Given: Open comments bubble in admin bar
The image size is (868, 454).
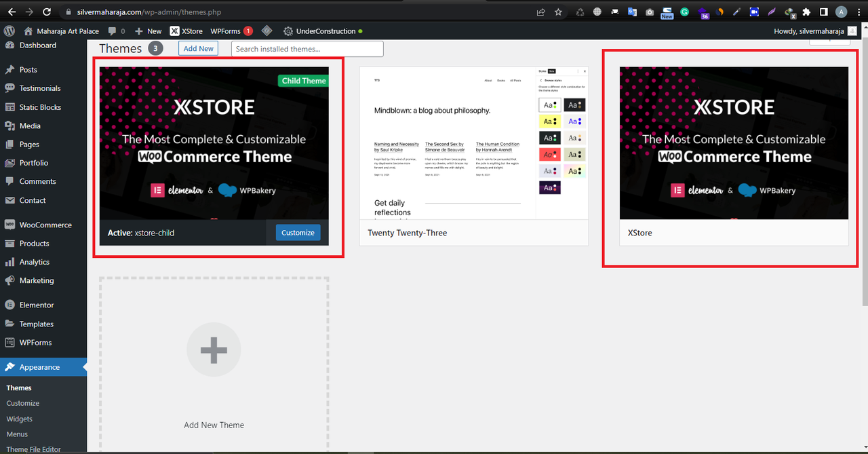Looking at the screenshot, I should click(x=116, y=31).
